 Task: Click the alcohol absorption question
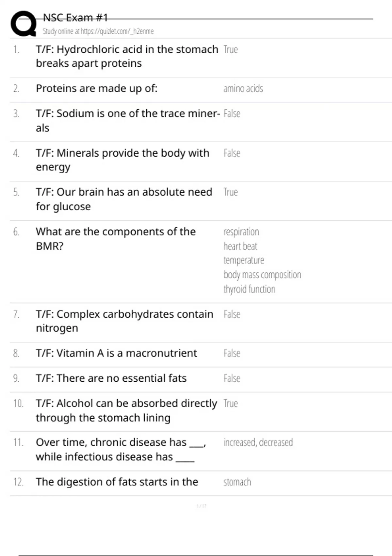click(126, 410)
